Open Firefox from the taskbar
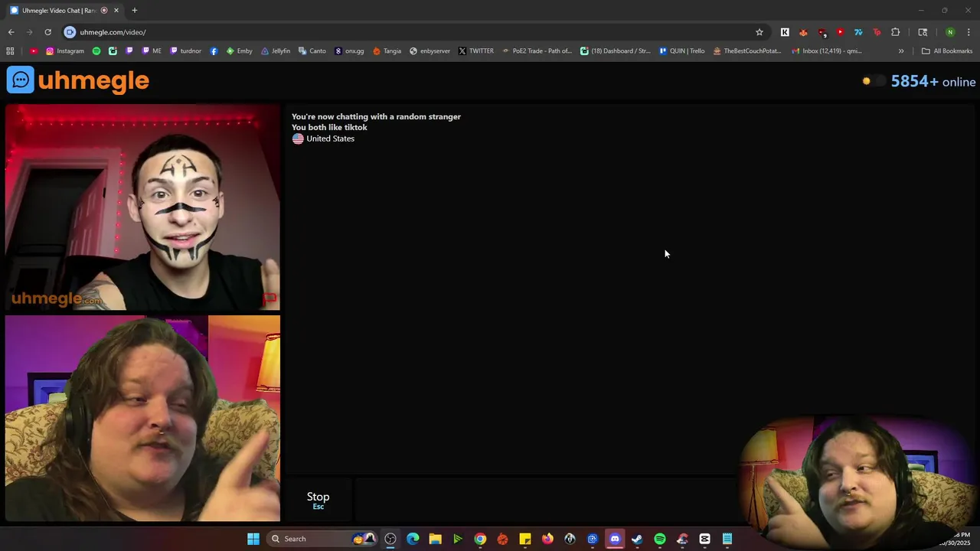 [547, 539]
